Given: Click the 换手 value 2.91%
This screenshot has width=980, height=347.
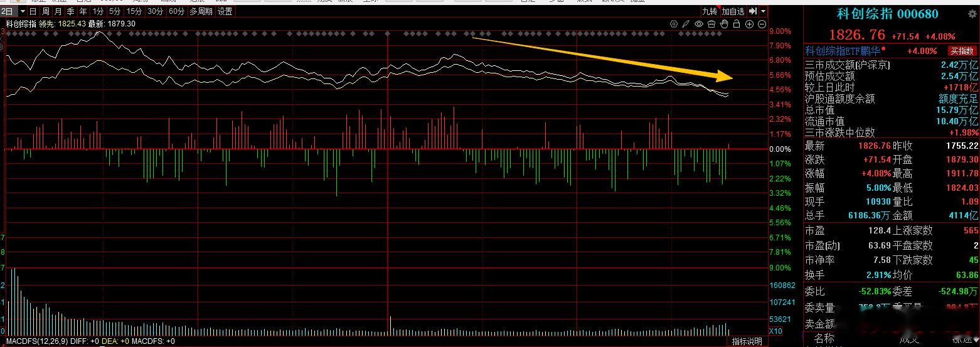Looking at the screenshot, I should 878,275.
